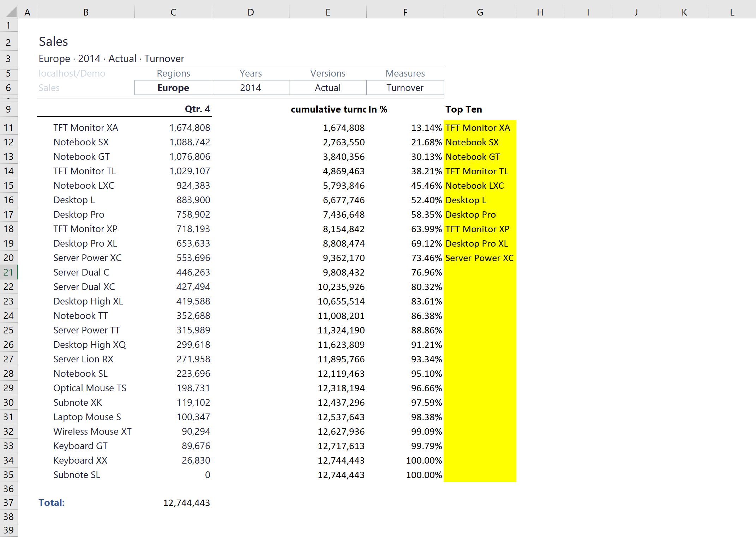The width and height of the screenshot is (756, 537).
Task: Click the empty yellow cell in row 25
Action: tap(480, 330)
